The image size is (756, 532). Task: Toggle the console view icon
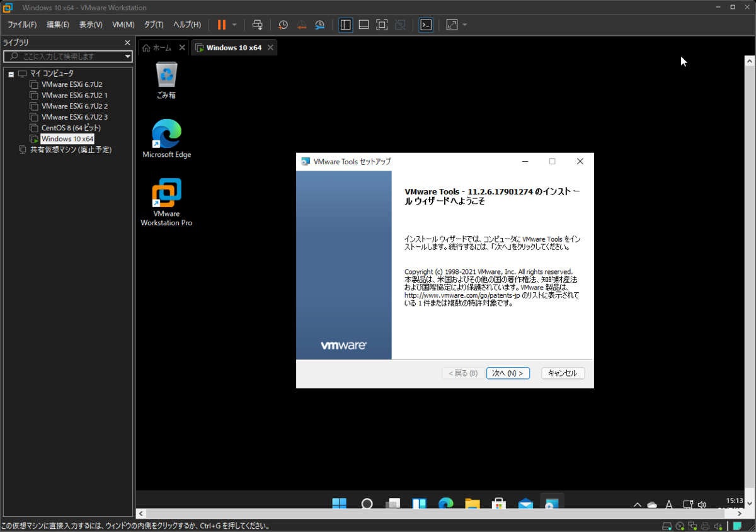[x=426, y=25]
